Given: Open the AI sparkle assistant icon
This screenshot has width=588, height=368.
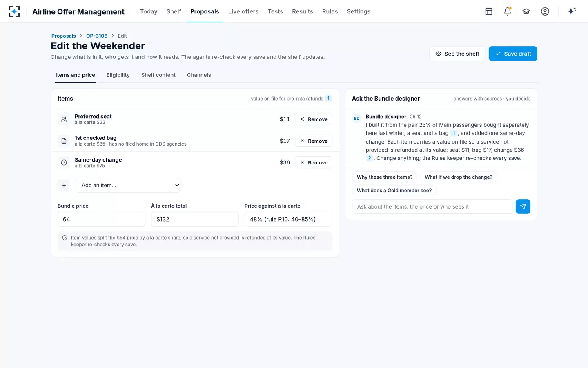Looking at the screenshot, I should pos(572,11).
